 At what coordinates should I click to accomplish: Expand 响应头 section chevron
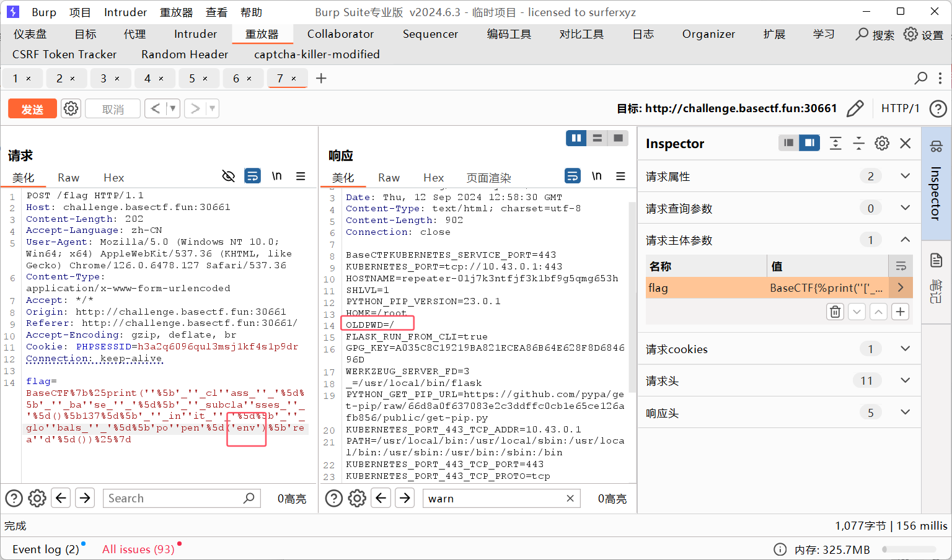[905, 412]
